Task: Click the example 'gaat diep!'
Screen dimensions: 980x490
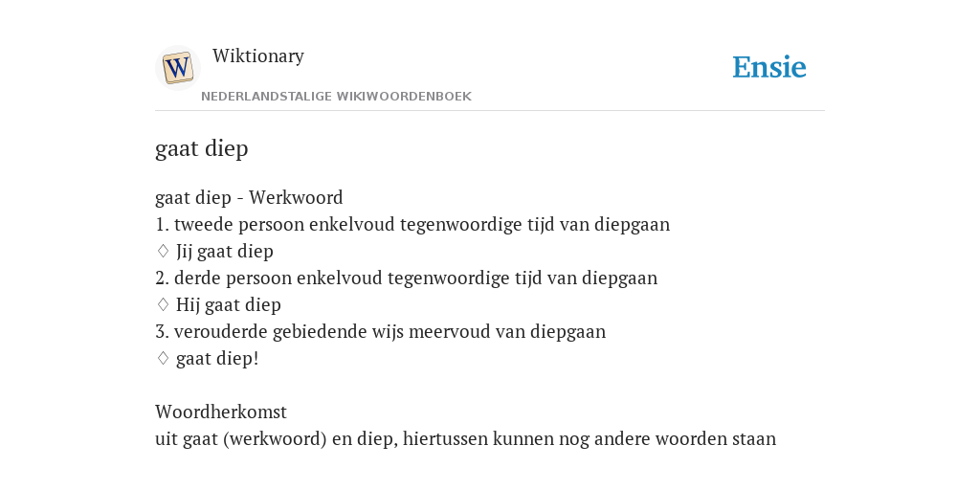Action: 217,359
